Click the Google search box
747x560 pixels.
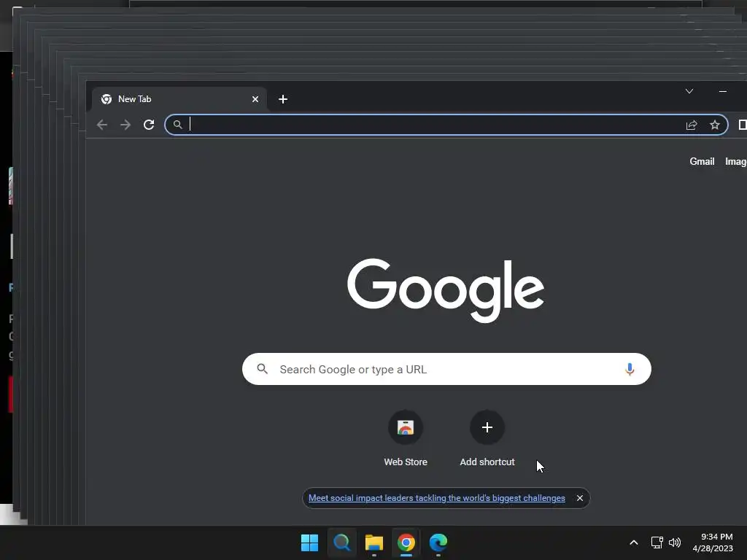pyautogui.click(x=446, y=369)
